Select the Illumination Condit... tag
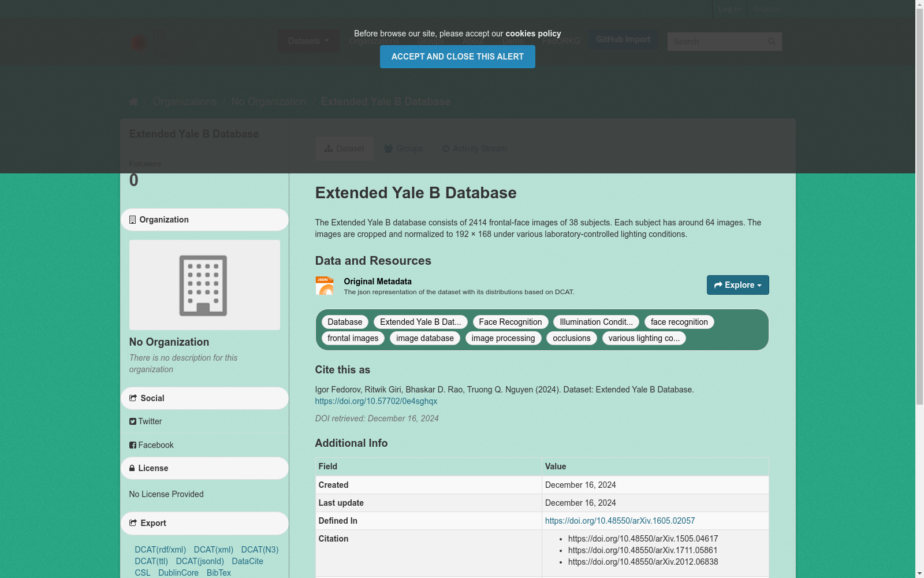 point(596,322)
